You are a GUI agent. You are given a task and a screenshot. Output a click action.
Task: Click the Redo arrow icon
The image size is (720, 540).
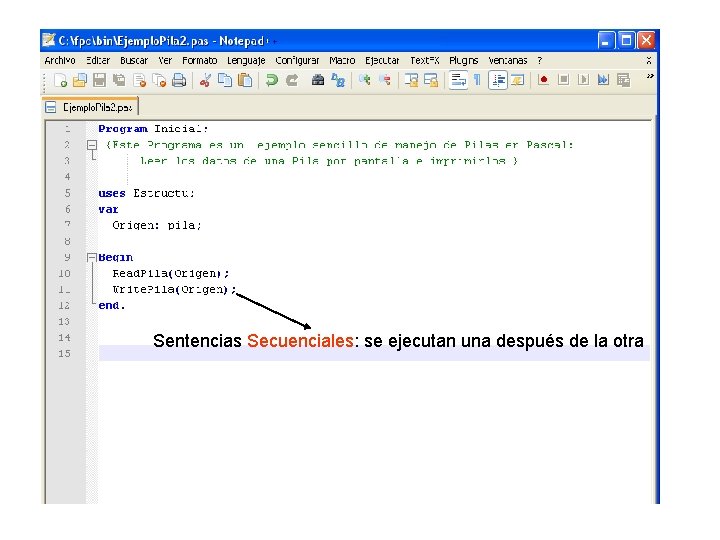pyautogui.click(x=292, y=80)
